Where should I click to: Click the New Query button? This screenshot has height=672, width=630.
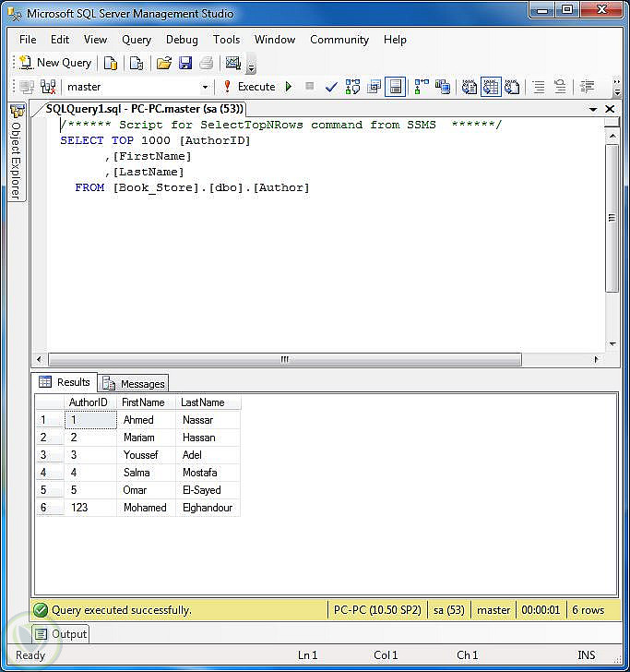(55, 63)
